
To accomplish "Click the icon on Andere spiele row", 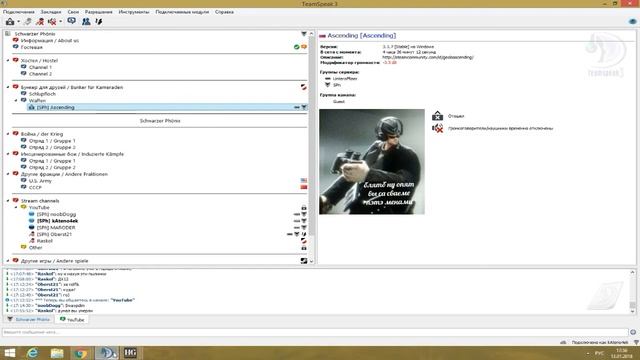I will (x=304, y=261).
